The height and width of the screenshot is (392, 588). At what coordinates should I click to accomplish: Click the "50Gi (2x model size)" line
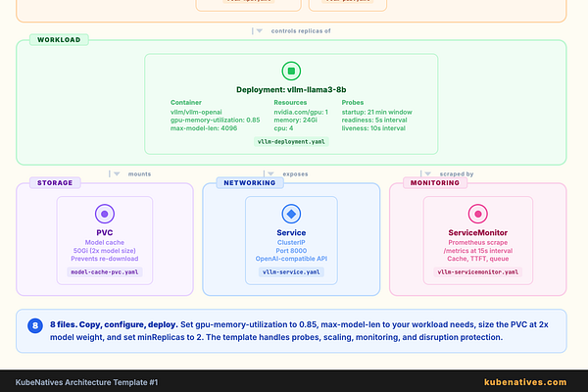[105, 251]
